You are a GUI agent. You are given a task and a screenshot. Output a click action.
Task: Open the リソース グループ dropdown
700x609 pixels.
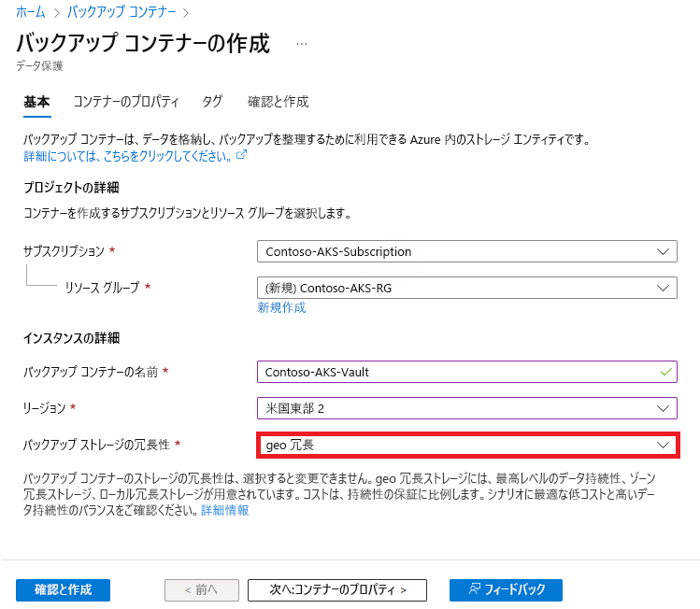point(467,288)
